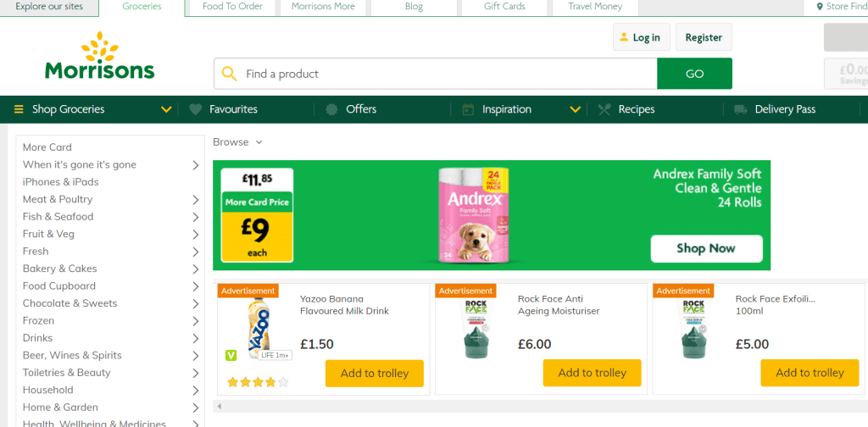Add Yazoo Banana Milk Drink to trolley

point(374,373)
